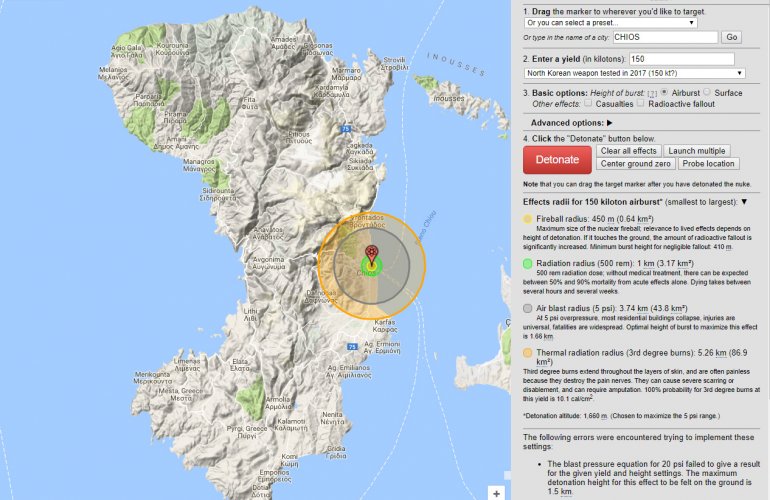Image resolution: width=770 pixels, height=500 pixels.
Task: Click the city name field containing CHIOS
Action: [x=665, y=37]
